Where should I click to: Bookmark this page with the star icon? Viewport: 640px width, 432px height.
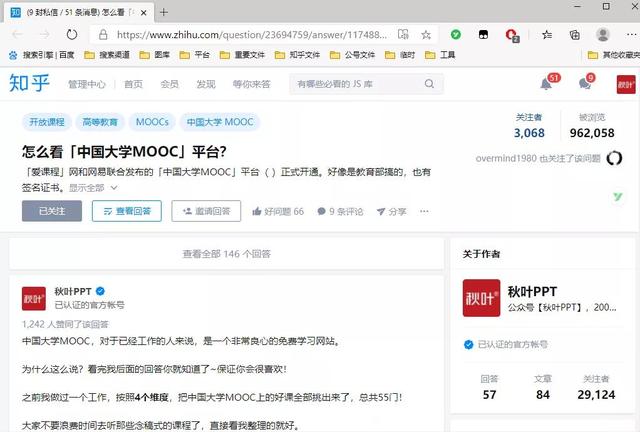tap(426, 35)
